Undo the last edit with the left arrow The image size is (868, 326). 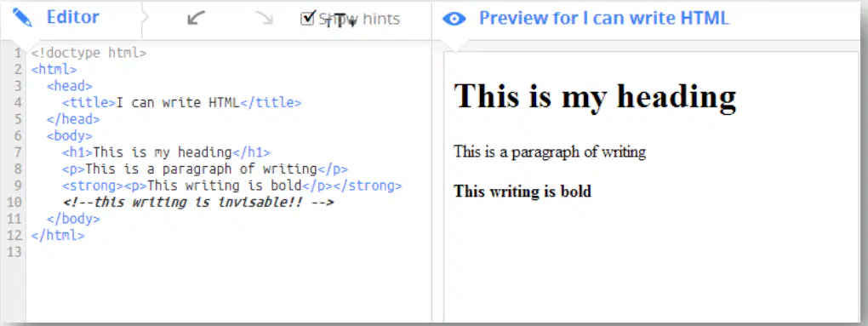click(x=196, y=19)
